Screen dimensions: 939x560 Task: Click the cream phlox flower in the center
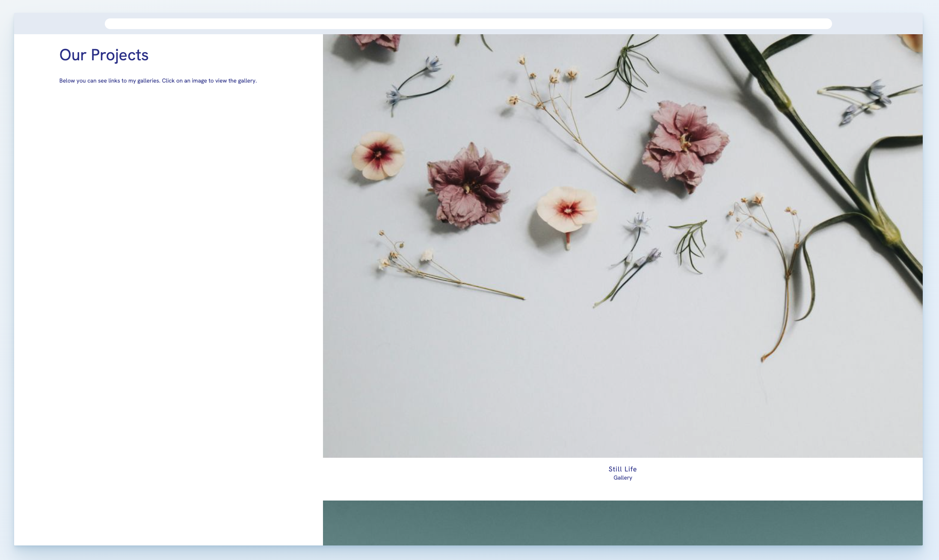(568, 210)
